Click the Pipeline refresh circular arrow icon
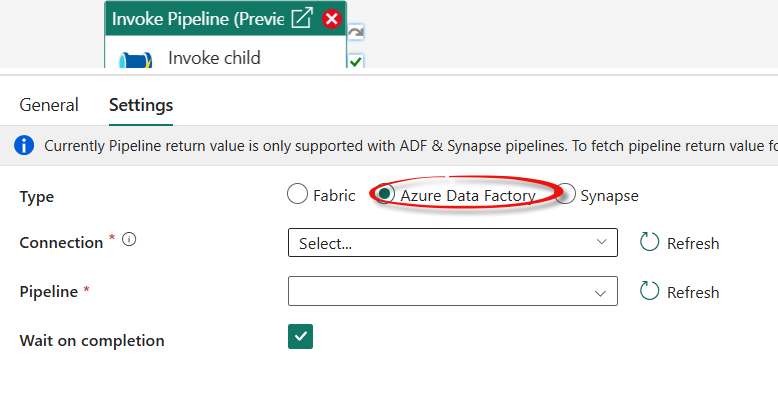The width and height of the screenshot is (778, 404). click(649, 291)
